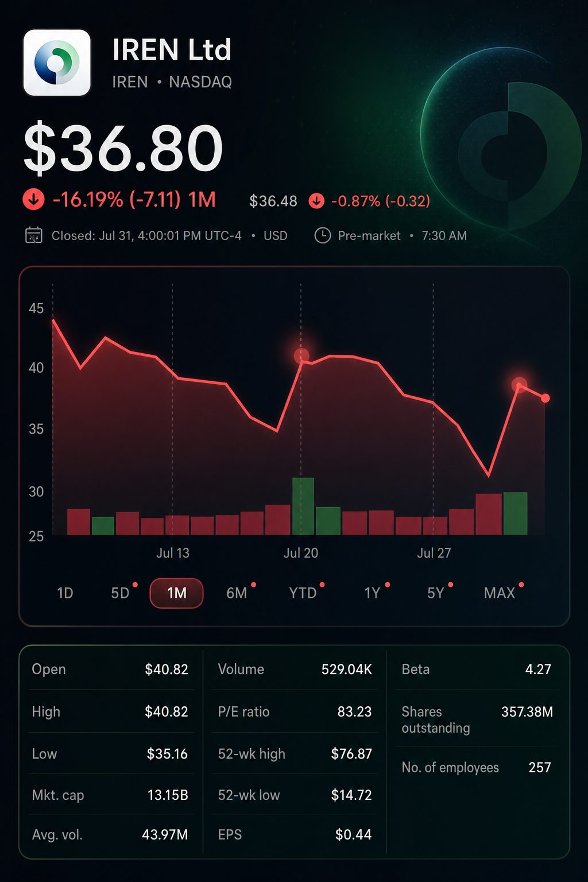Viewport: 588px width, 882px height.
Task: Switch chart to 5Y range
Action: coord(436,593)
